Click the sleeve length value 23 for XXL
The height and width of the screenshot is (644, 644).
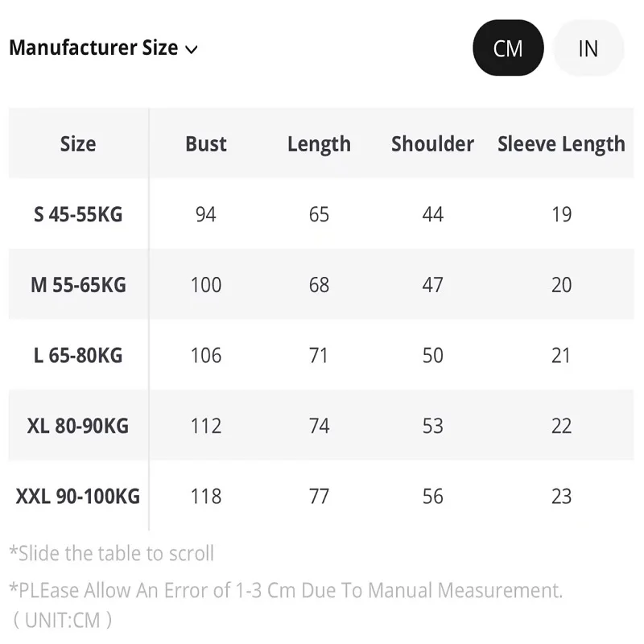coord(561,497)
